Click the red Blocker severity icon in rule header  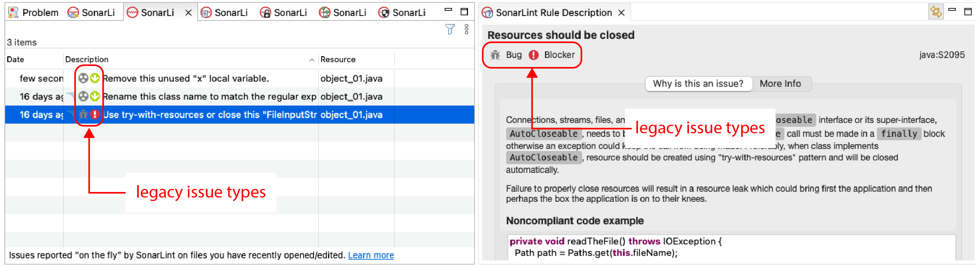coord(534,55)
